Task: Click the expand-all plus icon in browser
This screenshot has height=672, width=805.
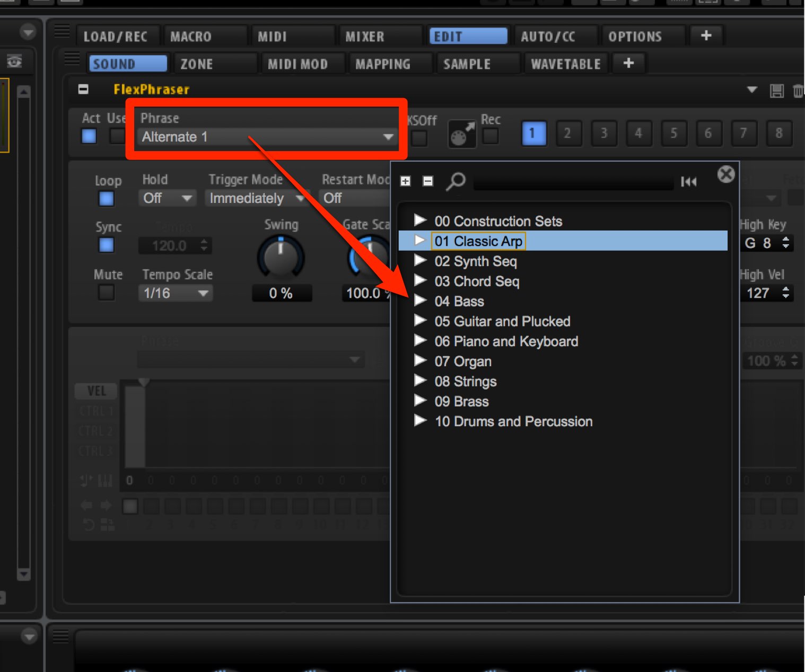Action: pos(406,181)
